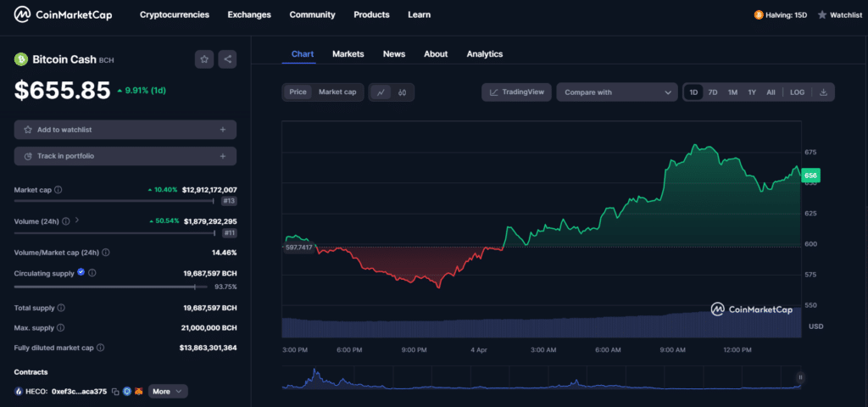The image size is (868, 407).
Task: Switch to the Analytics tab
Action: click(484, 53)
